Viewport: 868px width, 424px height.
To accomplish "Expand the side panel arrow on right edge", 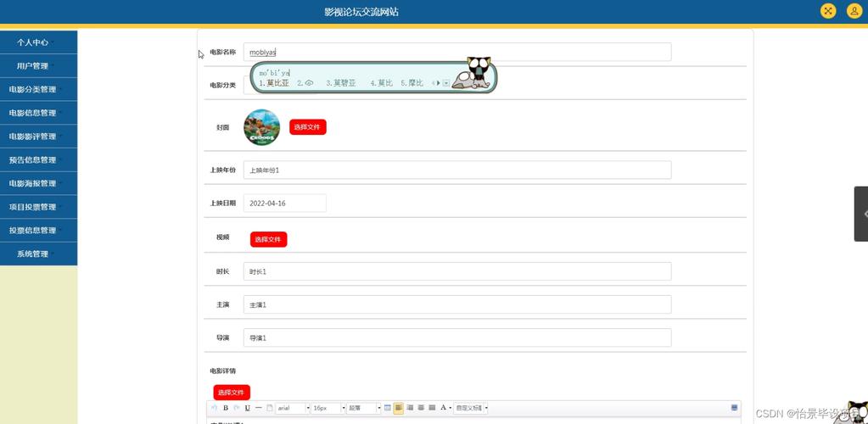I will coord(863,214).
